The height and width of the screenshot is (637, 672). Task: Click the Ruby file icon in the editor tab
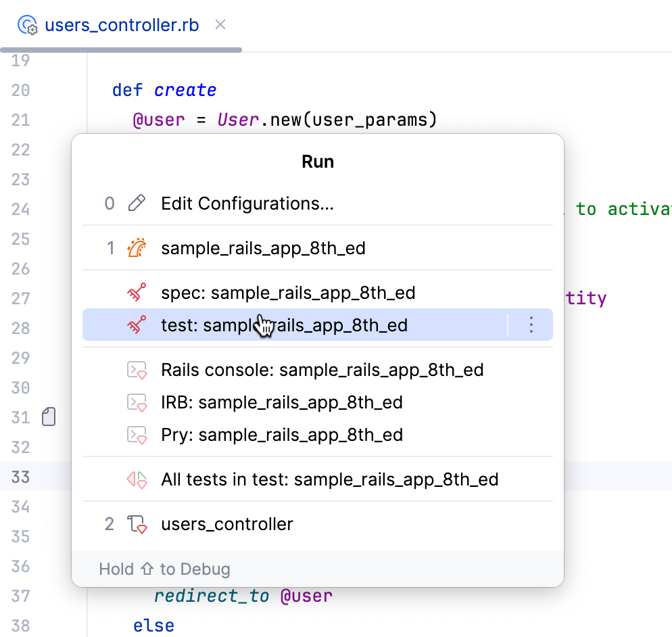[x=27, y=24]
